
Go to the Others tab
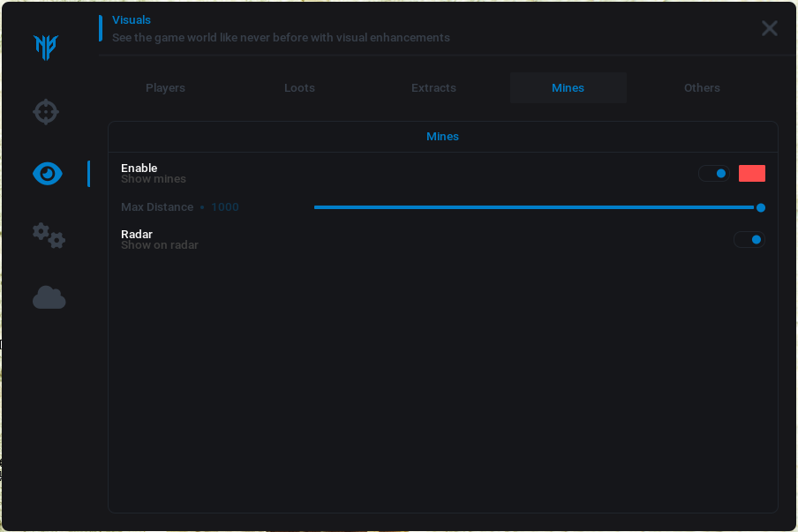[x=702, y=88]
